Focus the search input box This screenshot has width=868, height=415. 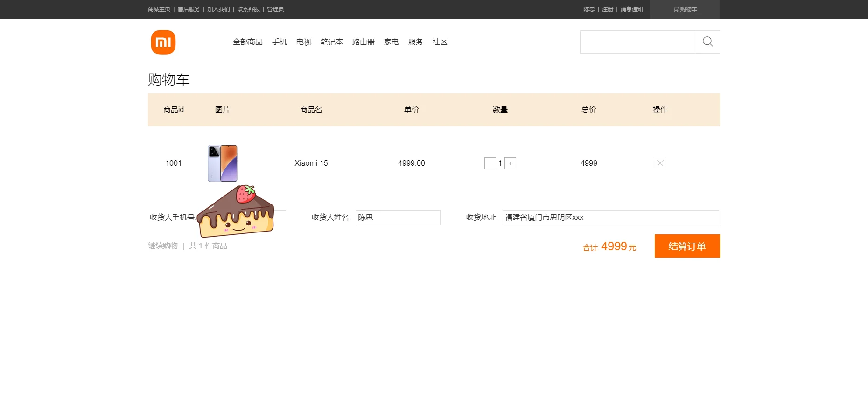pyautogui.click(x=638, y=42)
